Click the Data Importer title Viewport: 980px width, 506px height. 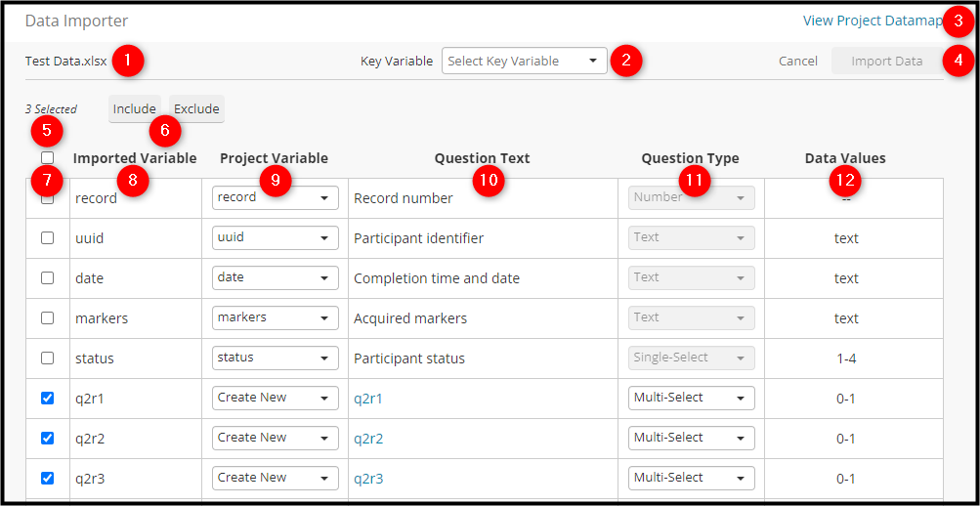(76, 21)
